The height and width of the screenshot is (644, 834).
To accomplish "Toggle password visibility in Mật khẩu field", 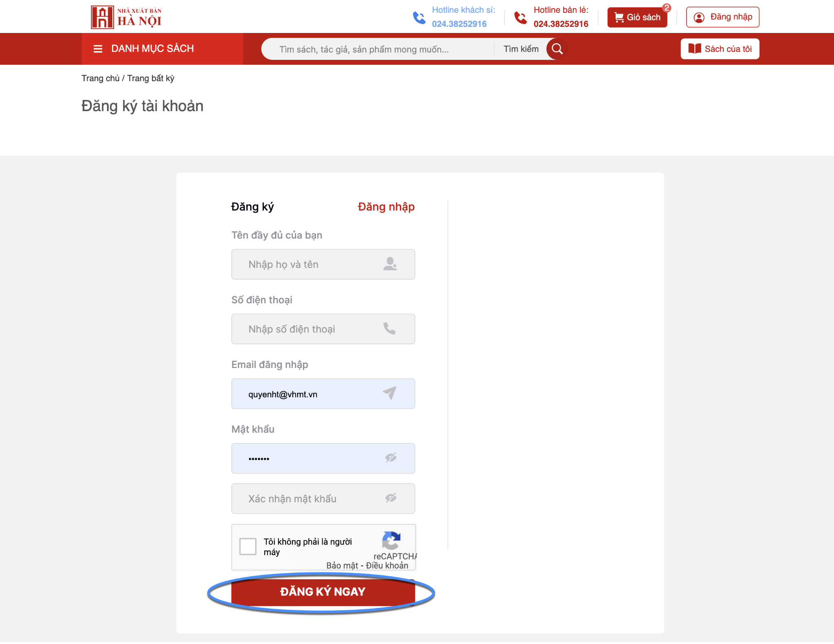I will pyautogui.click(x=391, y=458).
